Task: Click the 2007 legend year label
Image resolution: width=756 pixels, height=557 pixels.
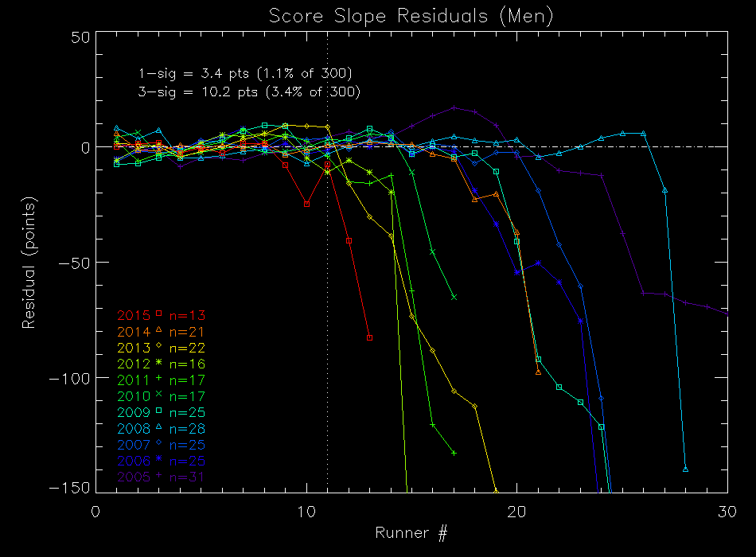Action: click(134, 445)
